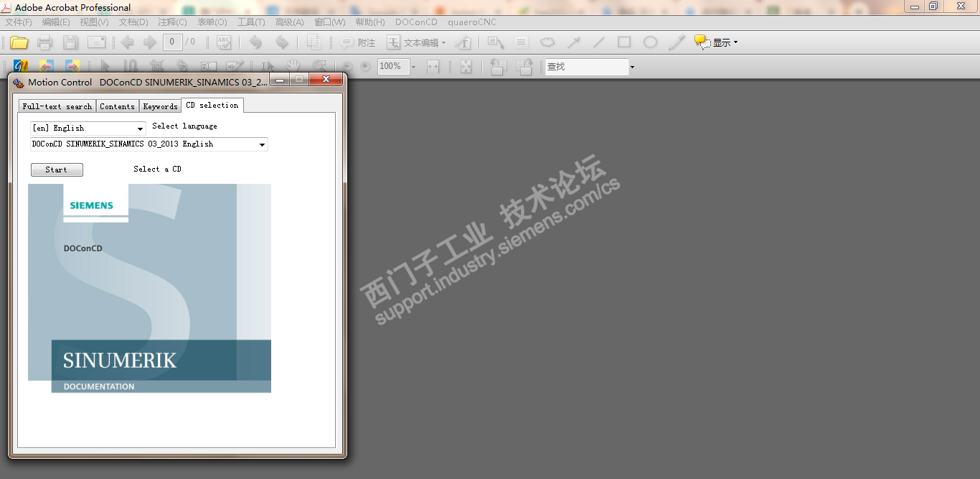This screenshot has width=980, height=479.
Task: Select the callout tool icon
Action: pos(496,42)
